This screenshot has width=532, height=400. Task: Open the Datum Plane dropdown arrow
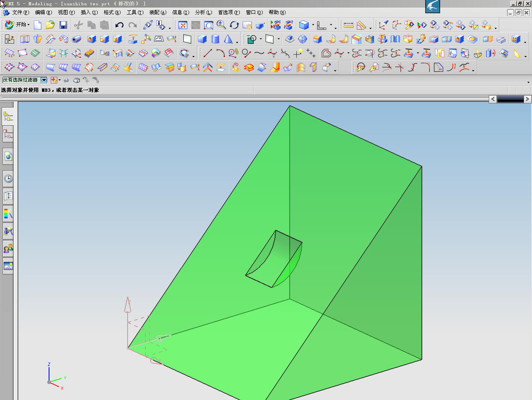click(278, 39)
